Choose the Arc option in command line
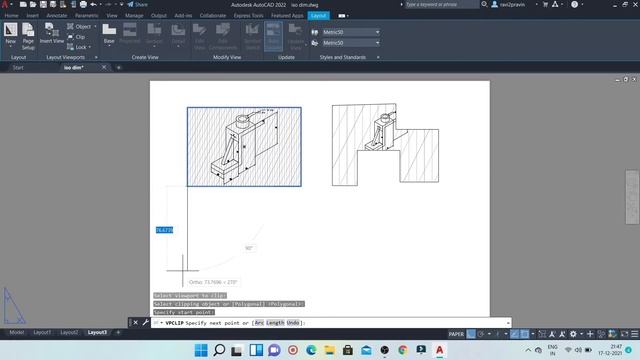 click(259, 323)
